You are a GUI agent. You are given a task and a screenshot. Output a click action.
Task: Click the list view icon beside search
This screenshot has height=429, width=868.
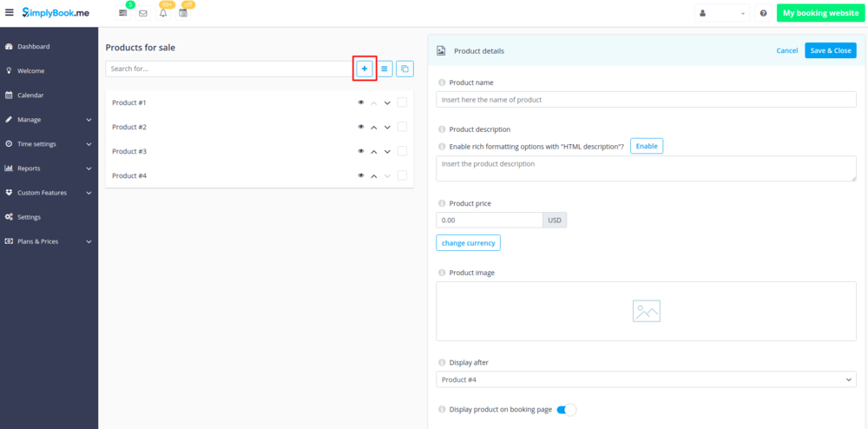[x=385, y=69]
